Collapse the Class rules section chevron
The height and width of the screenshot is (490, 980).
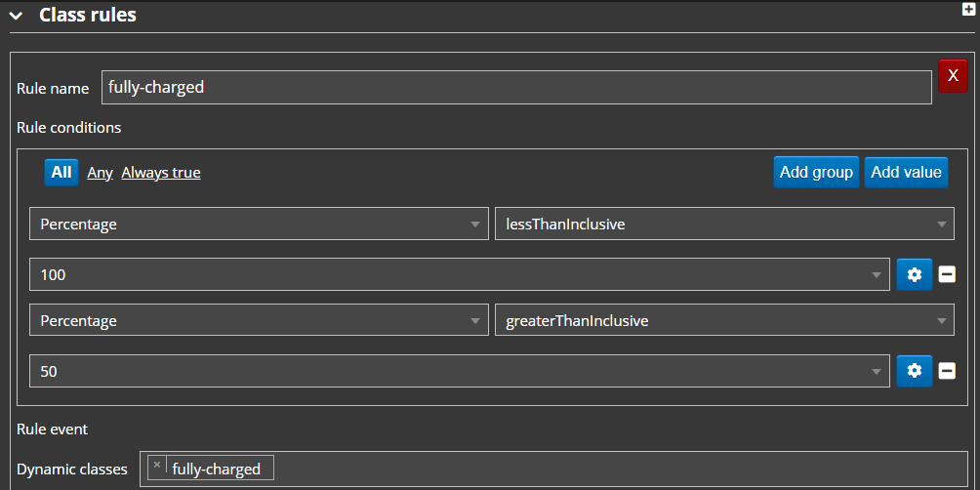pos(17,16)
